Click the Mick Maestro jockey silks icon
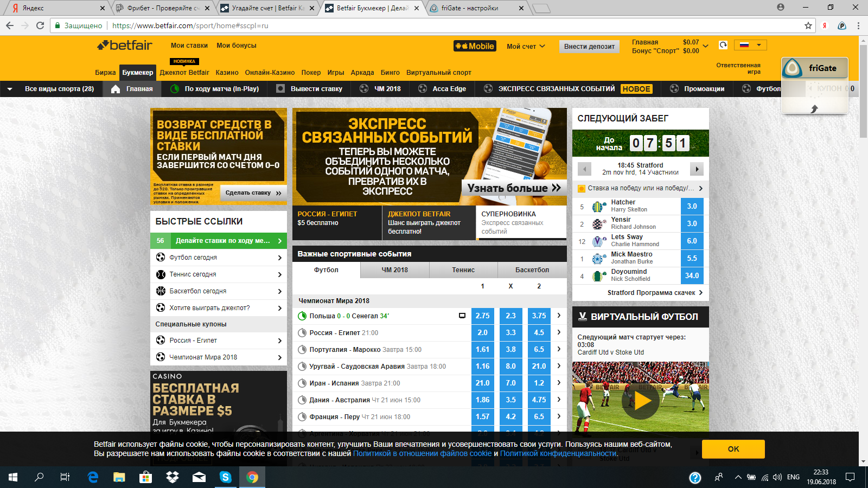The width and height of the screenshot is (868, 488). click(599, 259)
